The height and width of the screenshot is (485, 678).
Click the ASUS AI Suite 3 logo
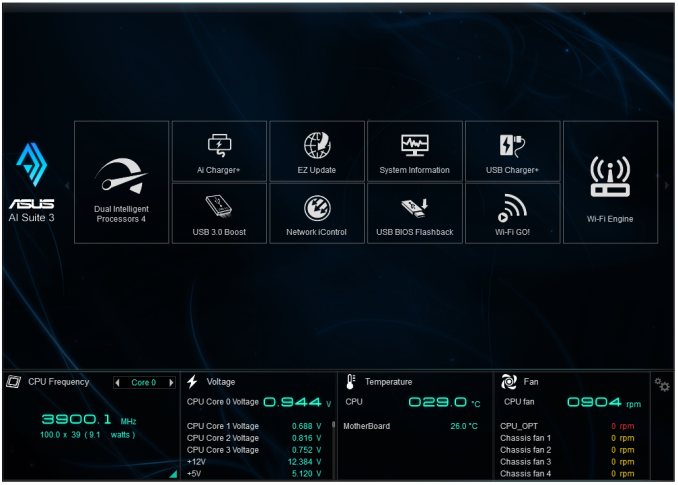pos(32,182)
